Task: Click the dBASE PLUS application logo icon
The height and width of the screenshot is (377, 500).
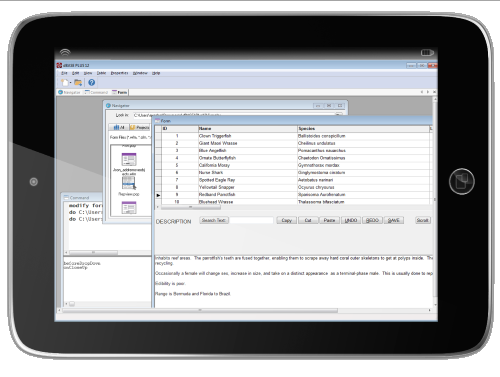Action: point(59,65)
